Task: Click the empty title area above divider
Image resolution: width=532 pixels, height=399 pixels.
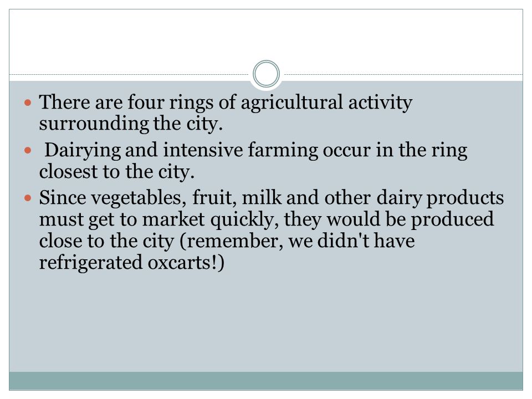Action: (x=266, y=37)
